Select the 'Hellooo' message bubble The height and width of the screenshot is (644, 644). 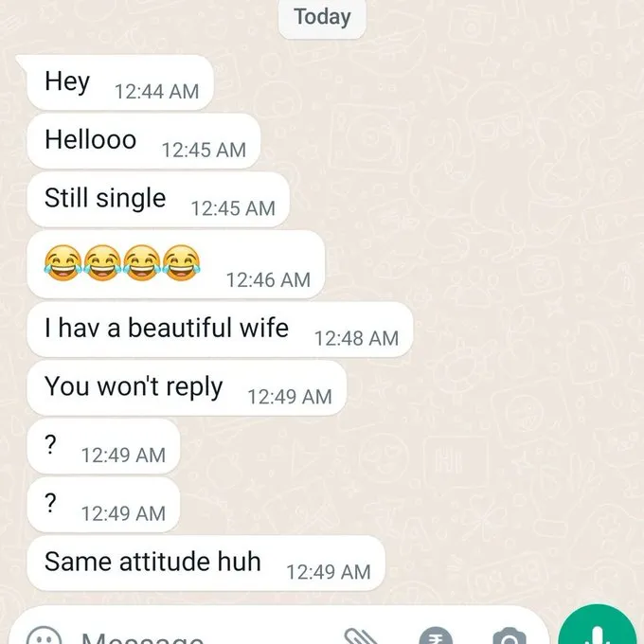[x=143, y=141]
